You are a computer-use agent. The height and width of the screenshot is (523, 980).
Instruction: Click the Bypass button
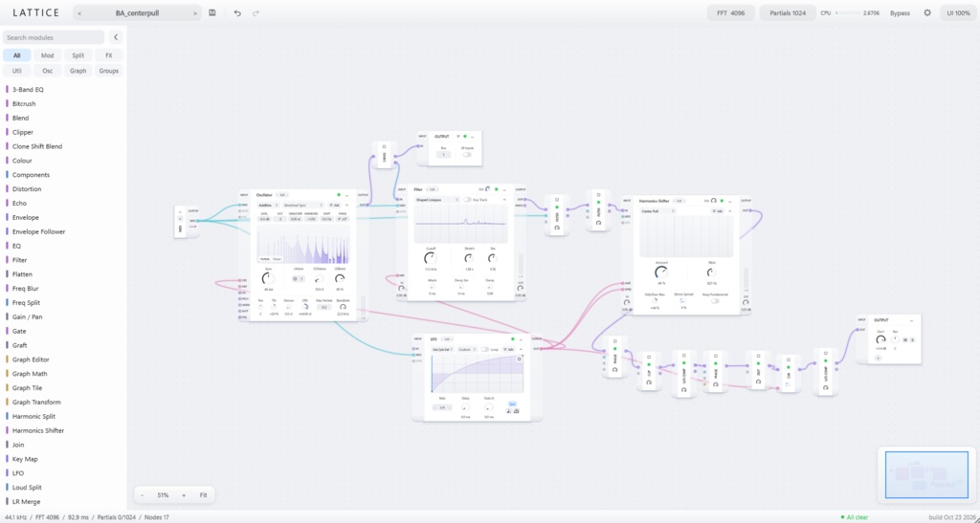(900, 12)
